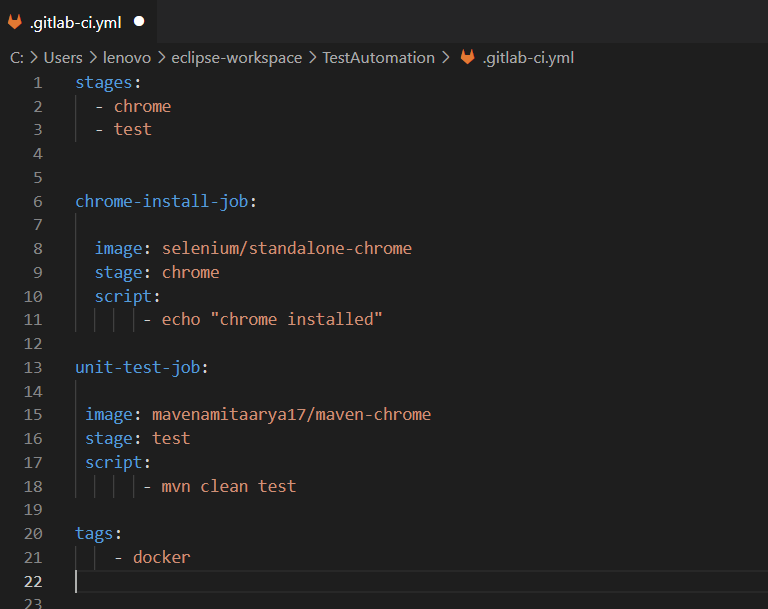This screenshot has height=609, width=768.
Task: Click the GitLab icon in the breadcrumb
Action: click(x=468, y=57)
